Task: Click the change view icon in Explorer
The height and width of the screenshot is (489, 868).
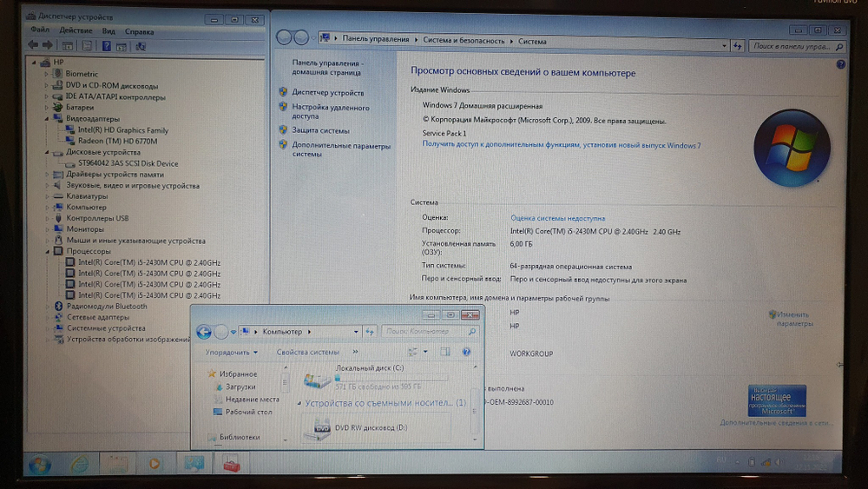Action: (x=413, y=352)
